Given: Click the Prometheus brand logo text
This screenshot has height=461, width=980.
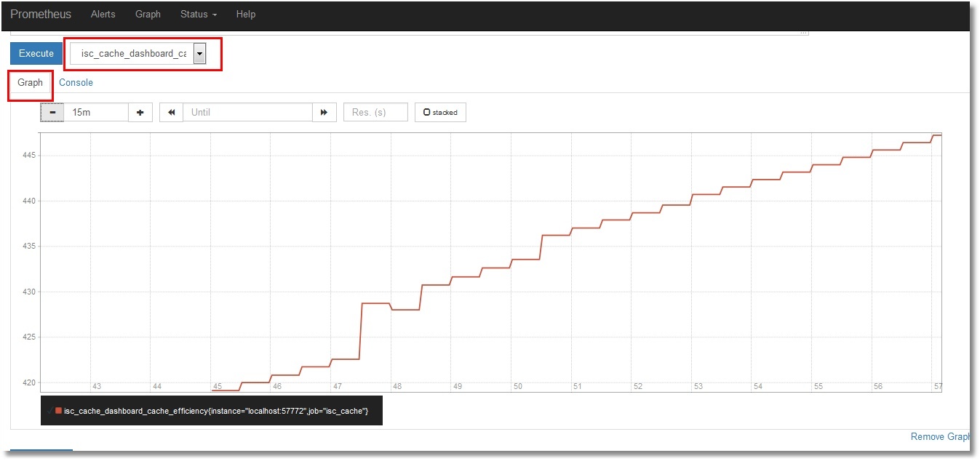Looking at the screenshot, I should point(41,15).
